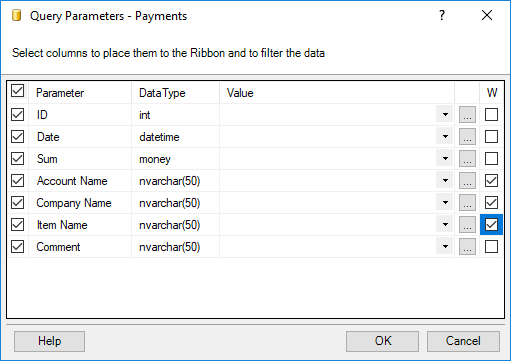Enable the W checkbox for Comment
Image resolution: width=511 pixels, height=361 pixels.
[491, 247]
